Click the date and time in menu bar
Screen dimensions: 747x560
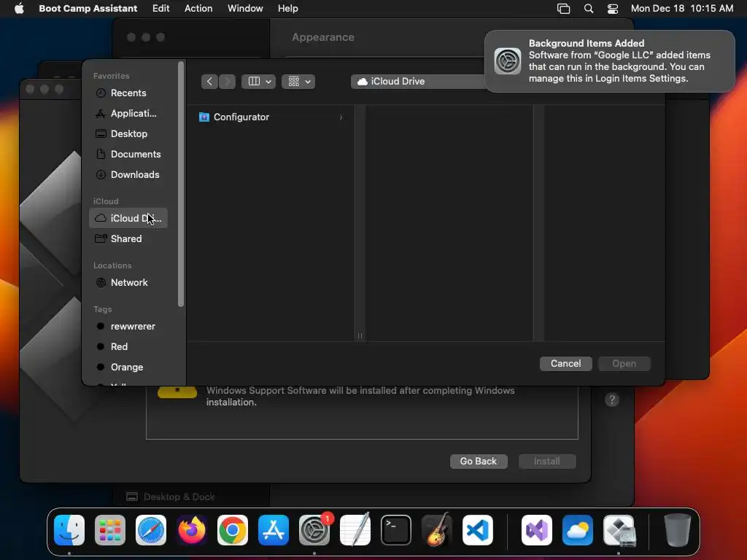click(x=682, y=9)
